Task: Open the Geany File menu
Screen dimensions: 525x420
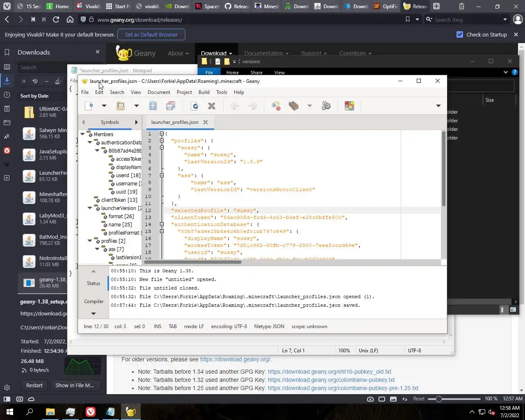Action: click(85, 92)
